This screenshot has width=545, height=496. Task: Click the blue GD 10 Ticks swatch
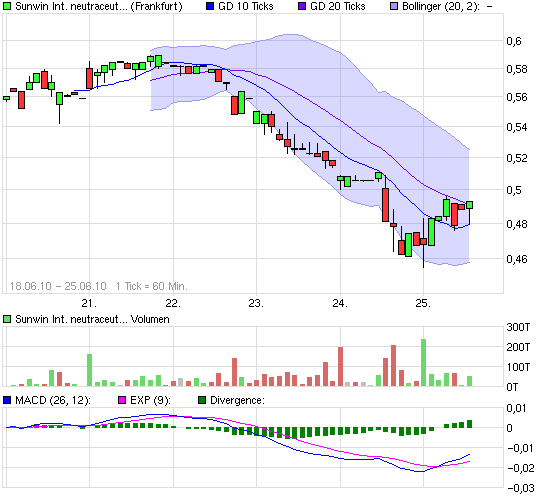tap(210, 6)
